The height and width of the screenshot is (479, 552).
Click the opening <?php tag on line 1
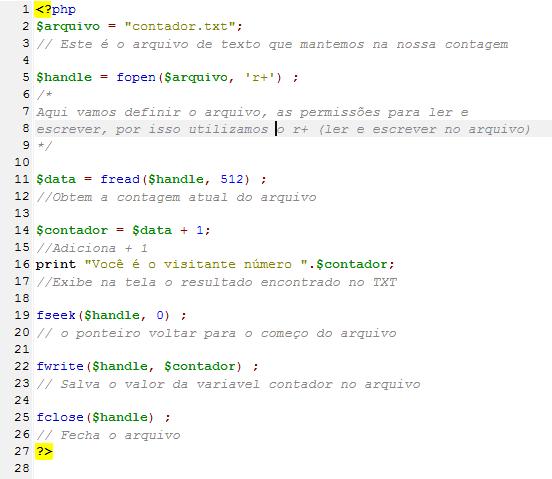click(x=56, y=9)
